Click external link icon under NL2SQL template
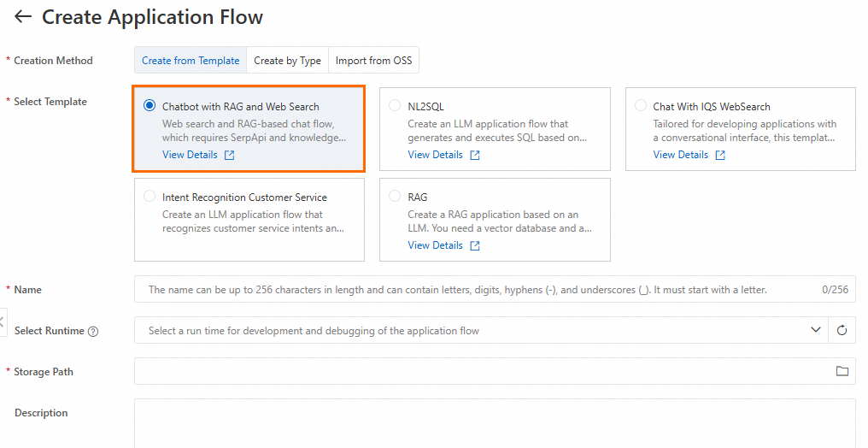The height and width of the screenshot is (448, 868). point(475,156)
